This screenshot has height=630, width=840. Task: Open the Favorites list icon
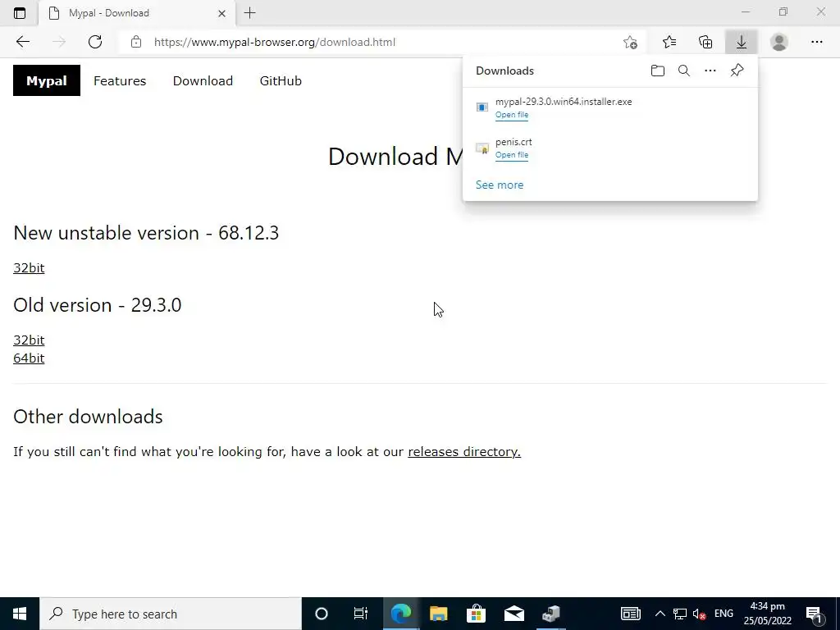tap(669, 42)
